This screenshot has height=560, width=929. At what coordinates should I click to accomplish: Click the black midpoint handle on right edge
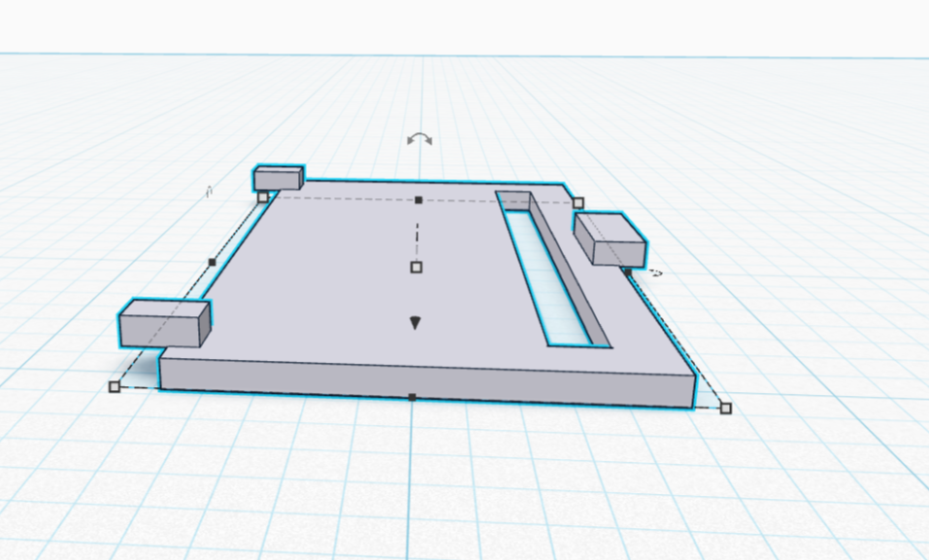(628, 273)
